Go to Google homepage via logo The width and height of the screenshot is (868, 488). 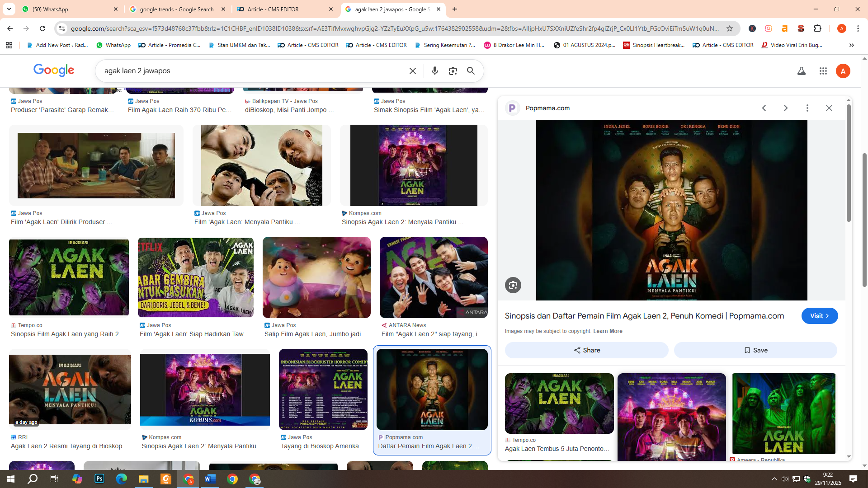(x=54, y=70)
